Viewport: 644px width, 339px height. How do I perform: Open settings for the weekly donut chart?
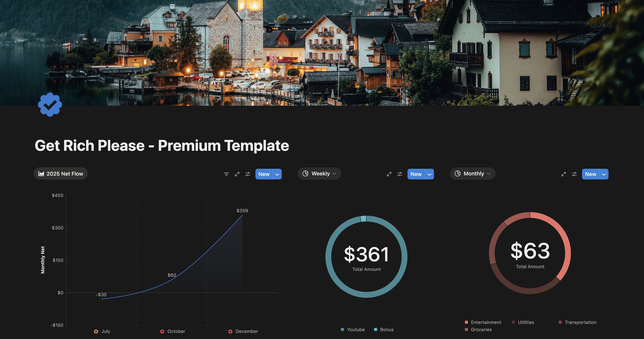point(399,174)
